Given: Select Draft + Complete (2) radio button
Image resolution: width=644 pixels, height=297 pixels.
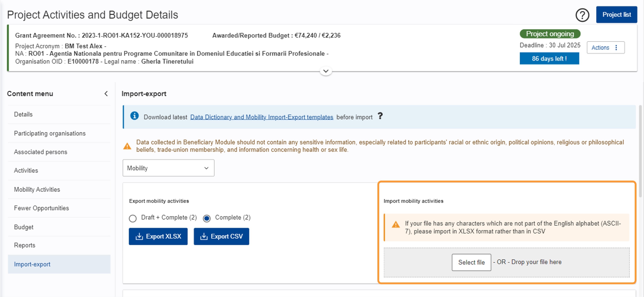Looking at the screenshot, I should [133, 219].
